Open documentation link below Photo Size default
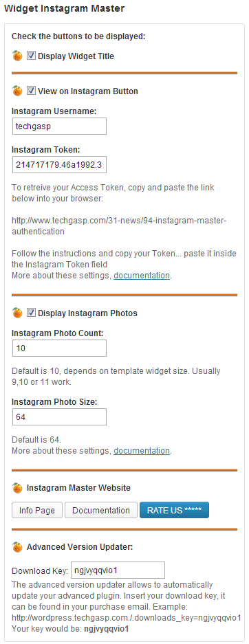The image size is (249, 644). point(142,451)
